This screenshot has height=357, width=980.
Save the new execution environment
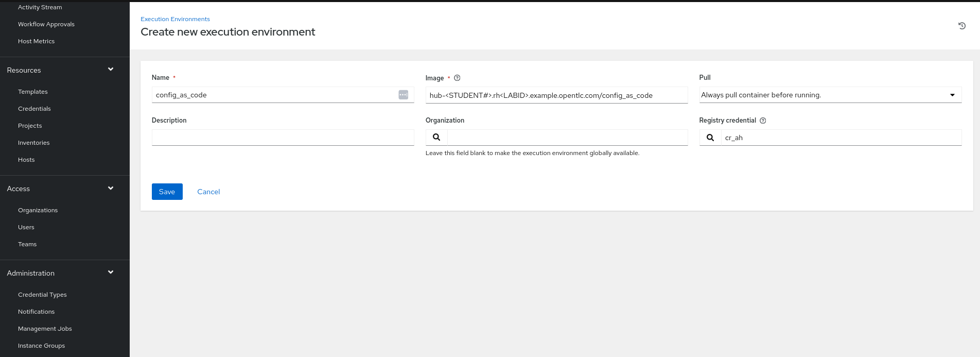[x=167, y=192]
